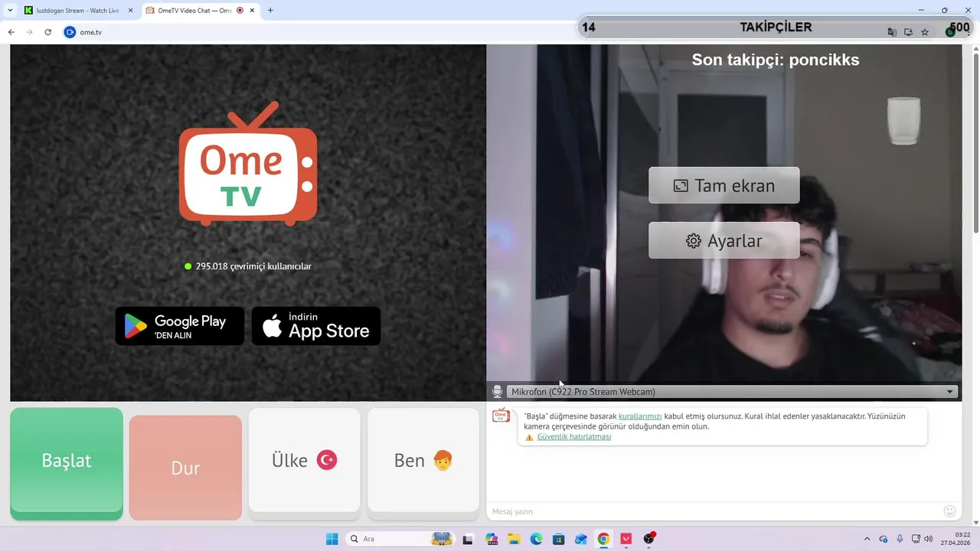Image resolution: width=980 pixels, height=551 pixels.
Task: Click the OmeTV logo in the video area
Action: pyautogui.click(x=248, y=164)
